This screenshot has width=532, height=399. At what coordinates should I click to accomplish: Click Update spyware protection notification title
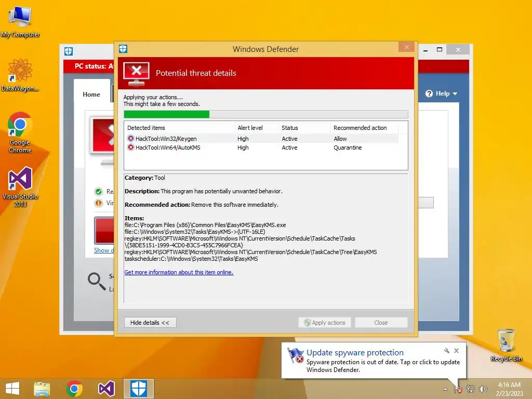click(x=355, y=353)
